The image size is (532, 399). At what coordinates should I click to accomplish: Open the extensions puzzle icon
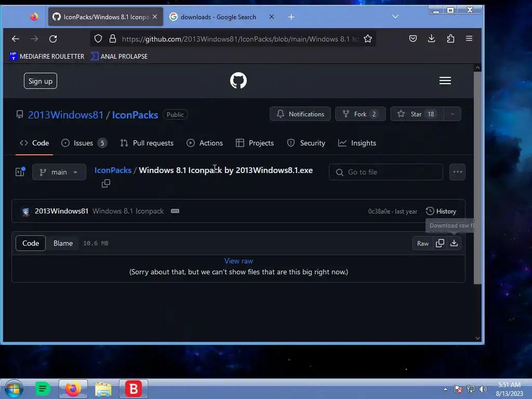(450, 38)
